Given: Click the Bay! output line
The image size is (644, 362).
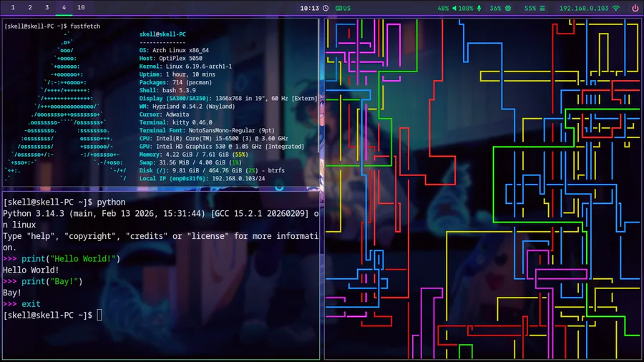Looking at the screenshot, I should [x=12, y=293].
